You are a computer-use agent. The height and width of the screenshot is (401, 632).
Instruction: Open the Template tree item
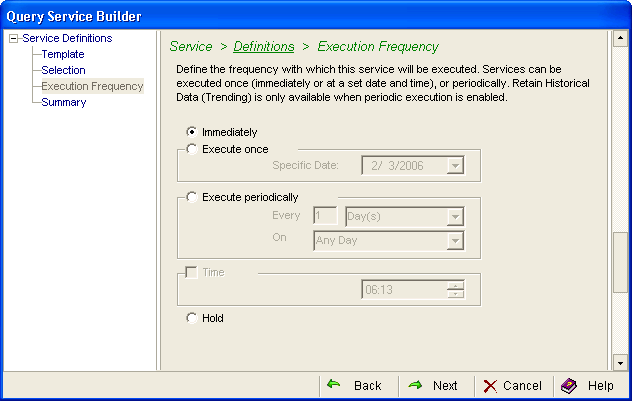coord(63,54)
